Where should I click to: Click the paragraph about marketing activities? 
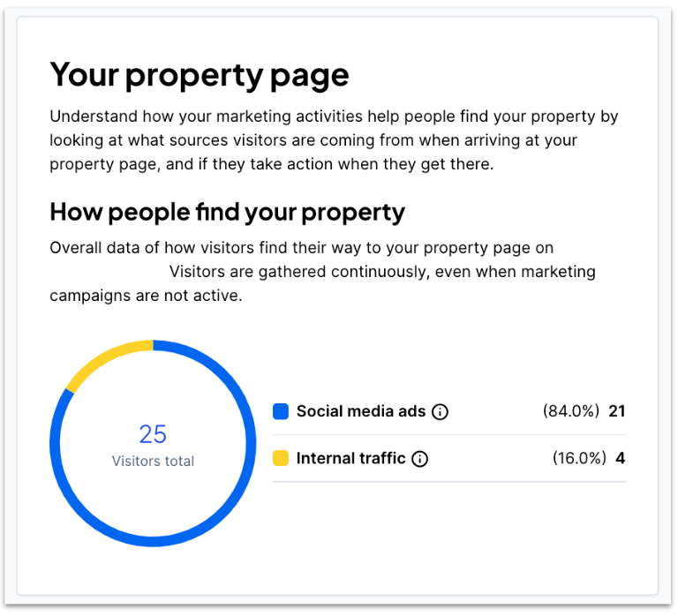(x=334, y=140)
